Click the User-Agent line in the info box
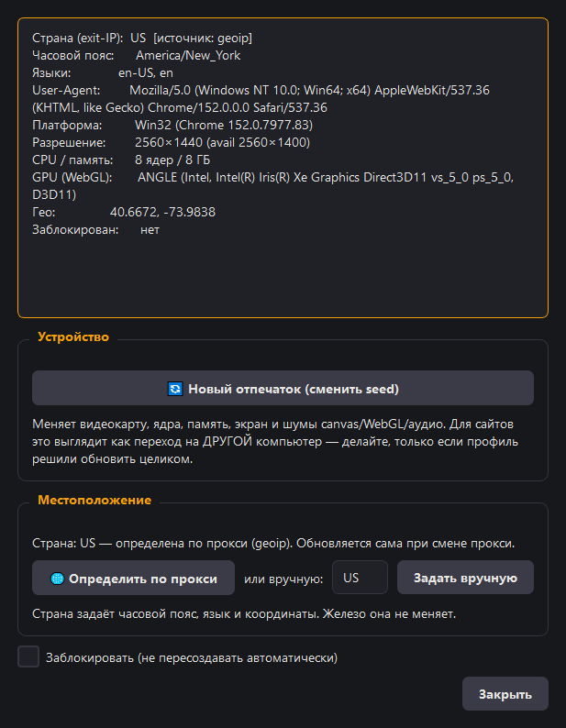Image resolution: width=566 pixels, height=728 pixels. click(261, 99)
